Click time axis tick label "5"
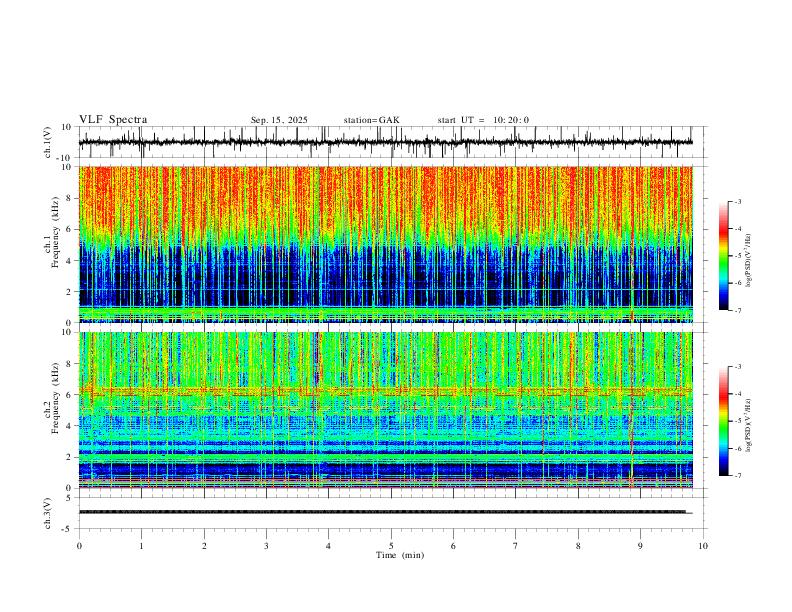792x612 pixels. click(391, 546)
